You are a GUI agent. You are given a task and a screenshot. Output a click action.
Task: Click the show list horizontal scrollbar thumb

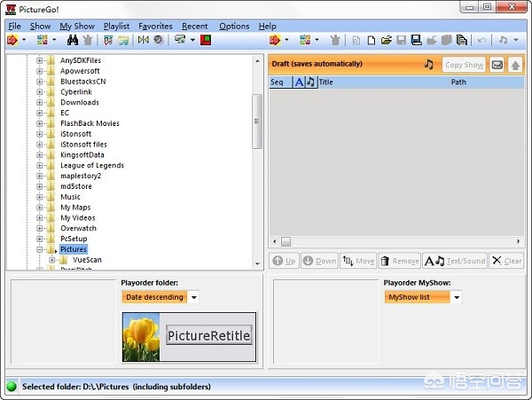pos(286,241)
